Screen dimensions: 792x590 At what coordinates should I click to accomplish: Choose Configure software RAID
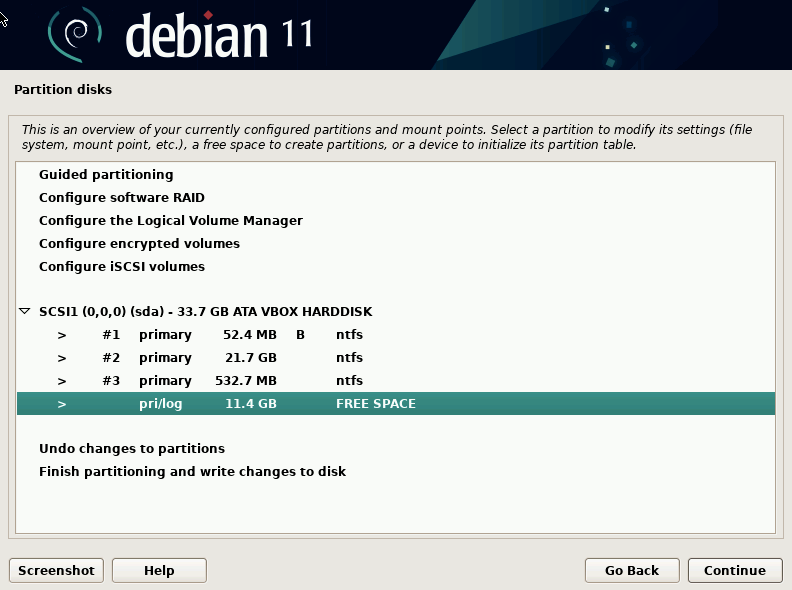(x=122, y=198)
